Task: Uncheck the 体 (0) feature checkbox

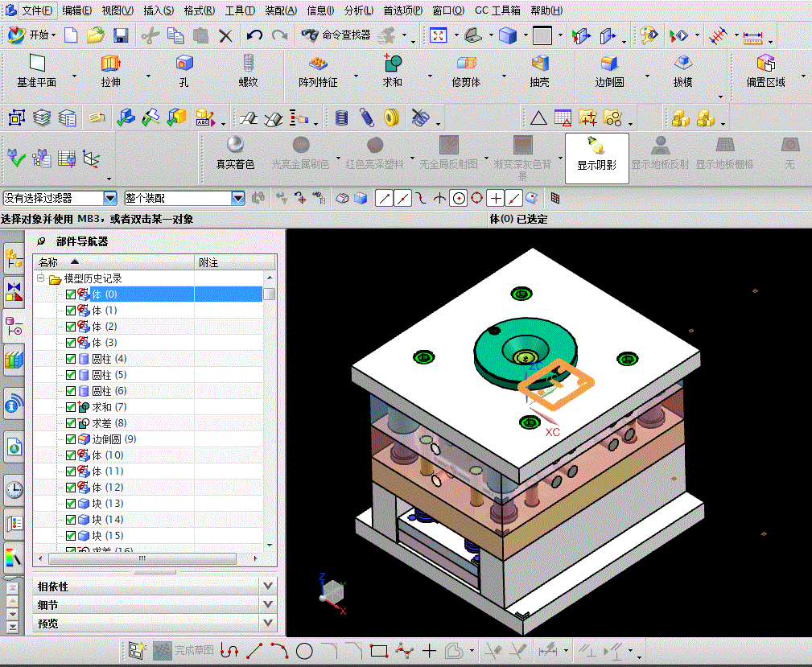Action: 71,294
